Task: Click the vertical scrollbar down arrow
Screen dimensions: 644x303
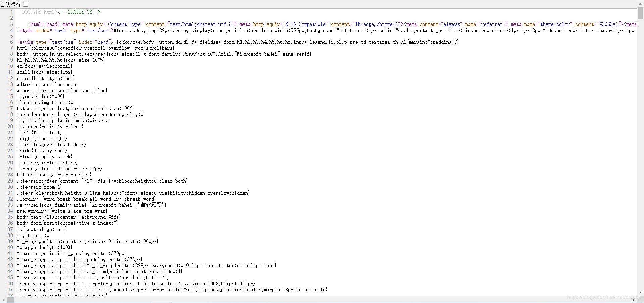Action: pos(640,293)
